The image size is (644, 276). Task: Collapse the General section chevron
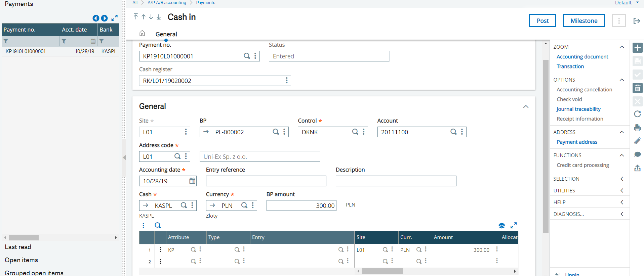click(x=526, y=106)
